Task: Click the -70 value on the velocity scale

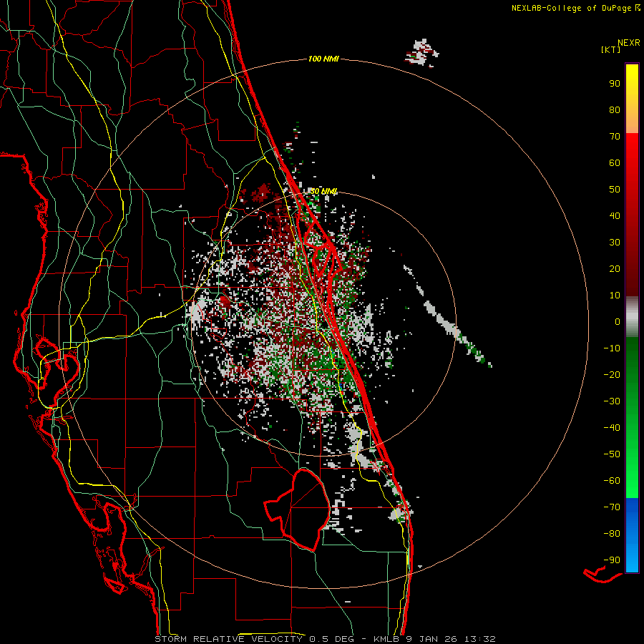Action: [612, 507]
